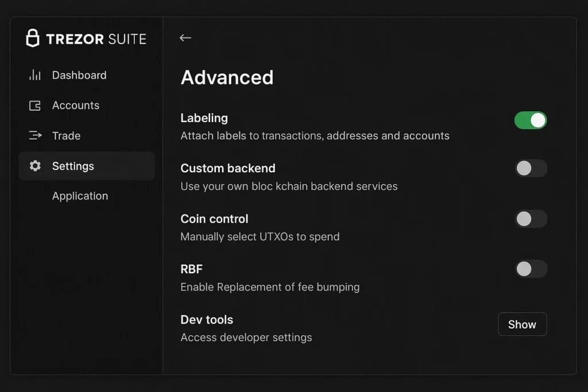
Task: Enable the Custom backend toggle
Action: tap(530, 168)
